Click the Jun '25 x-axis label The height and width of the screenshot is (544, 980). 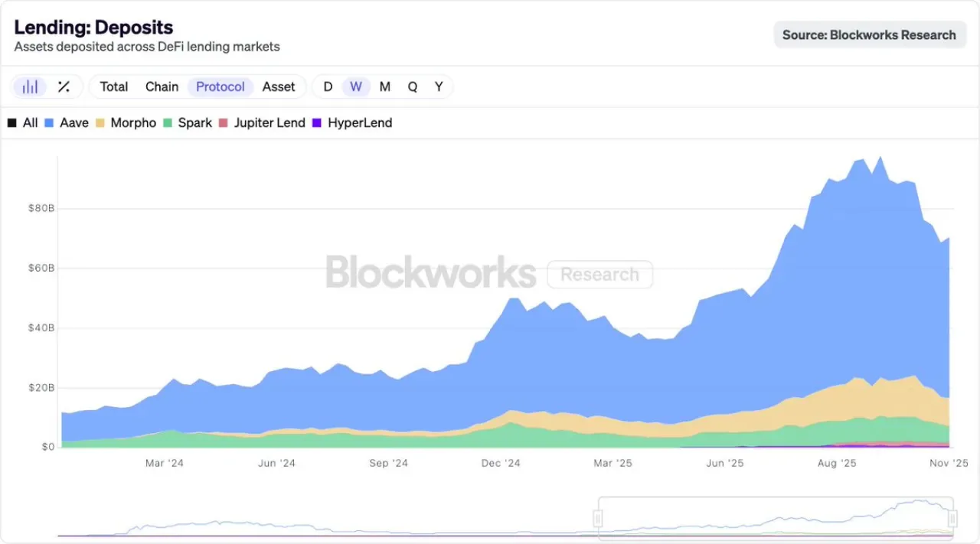coord(725,463)
